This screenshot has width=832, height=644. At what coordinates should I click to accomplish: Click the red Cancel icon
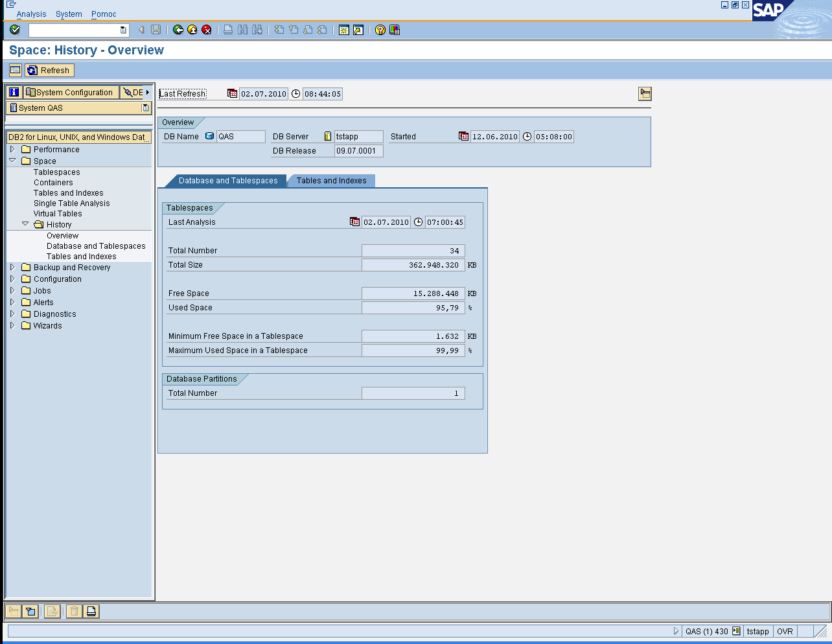(207, 30)
